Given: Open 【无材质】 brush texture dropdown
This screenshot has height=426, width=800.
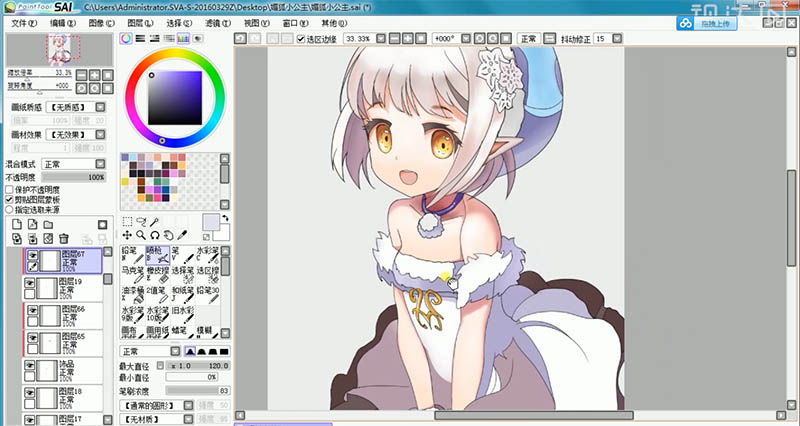Looking at the screenshot, I should click(188, 419).
